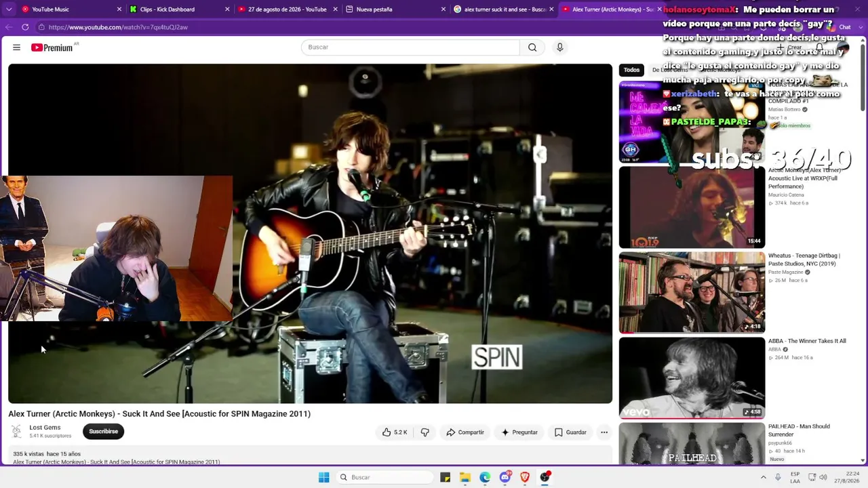Select the De Lost Gems filter chip
The width and height of the screenshot is (868, 488).
pyautogui.click(x=670, y=70)
